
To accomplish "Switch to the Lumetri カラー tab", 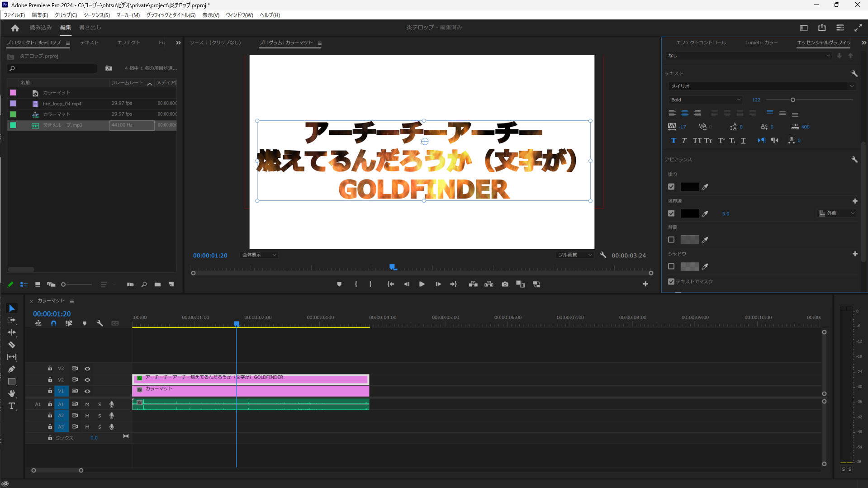I will [x=761, y=43].
